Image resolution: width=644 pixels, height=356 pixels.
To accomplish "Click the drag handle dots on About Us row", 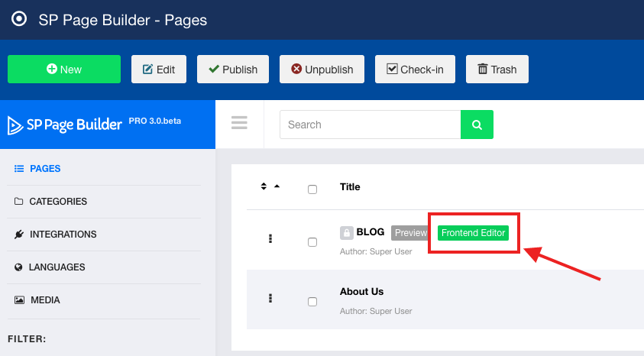I will click(x=270, y=298).
